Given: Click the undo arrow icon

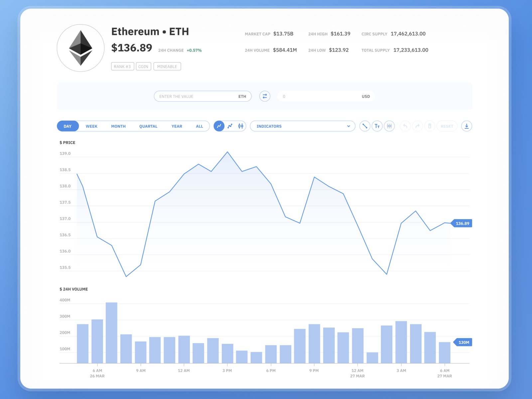Looking at the screenshot, I should click(405, 126).
